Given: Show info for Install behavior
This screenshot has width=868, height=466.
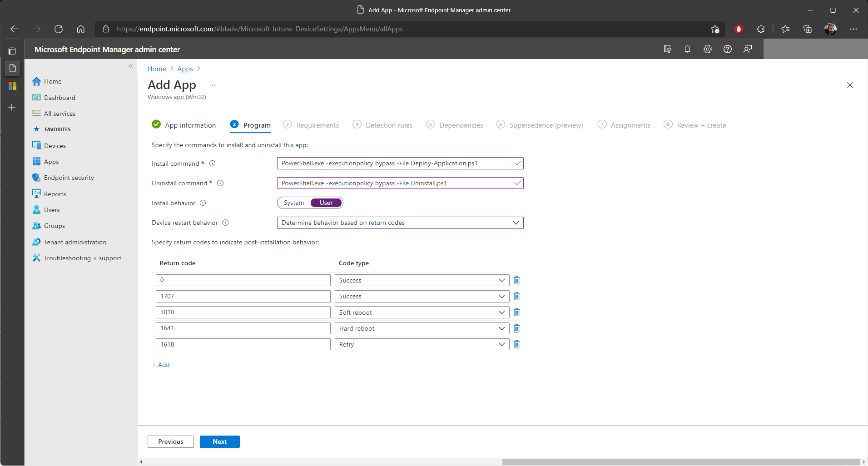Looking at the screenshot, I should [203, 203].
